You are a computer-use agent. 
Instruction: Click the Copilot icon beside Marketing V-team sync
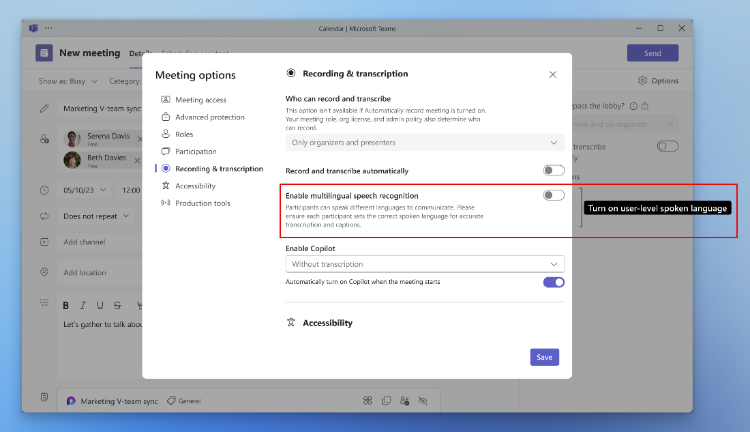click(x=71, y=401)
